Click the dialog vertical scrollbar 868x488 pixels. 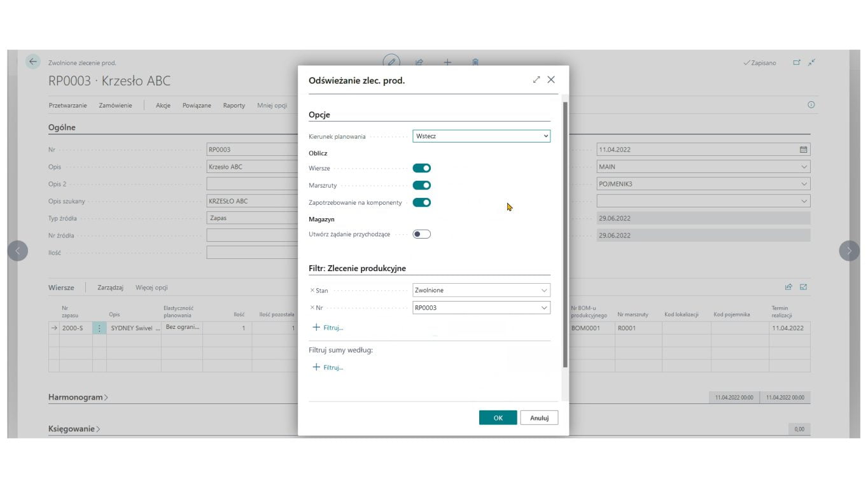tap(565, 234)
